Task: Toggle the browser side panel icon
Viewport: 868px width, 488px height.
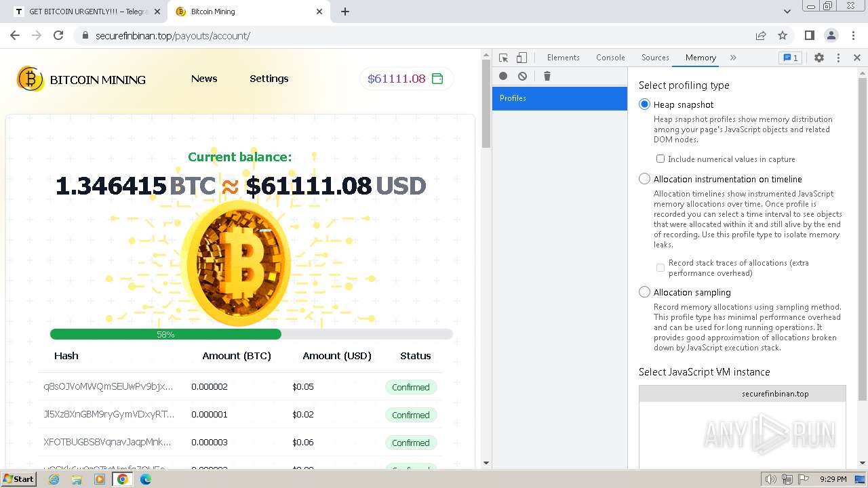Action: coord(809,35)
